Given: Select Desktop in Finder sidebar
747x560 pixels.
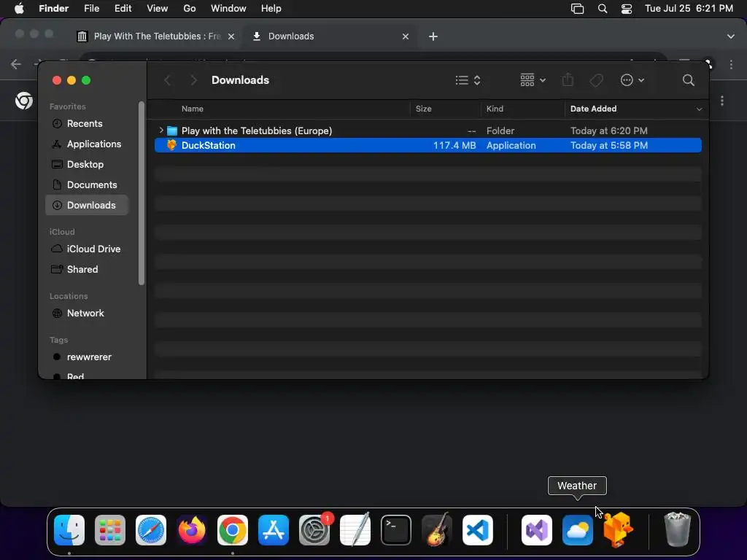Looking at the screenshot, I should coord(87,165).
